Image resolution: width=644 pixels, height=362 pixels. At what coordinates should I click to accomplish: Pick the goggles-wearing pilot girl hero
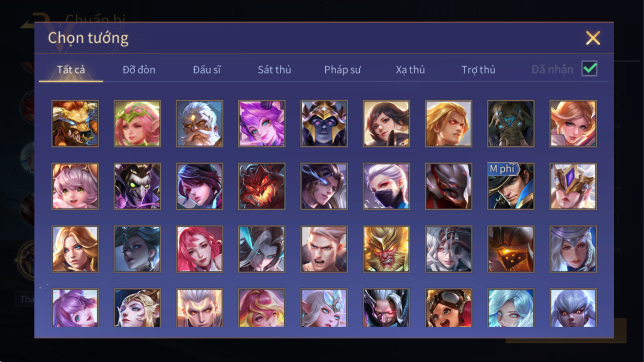click(448, 308)
